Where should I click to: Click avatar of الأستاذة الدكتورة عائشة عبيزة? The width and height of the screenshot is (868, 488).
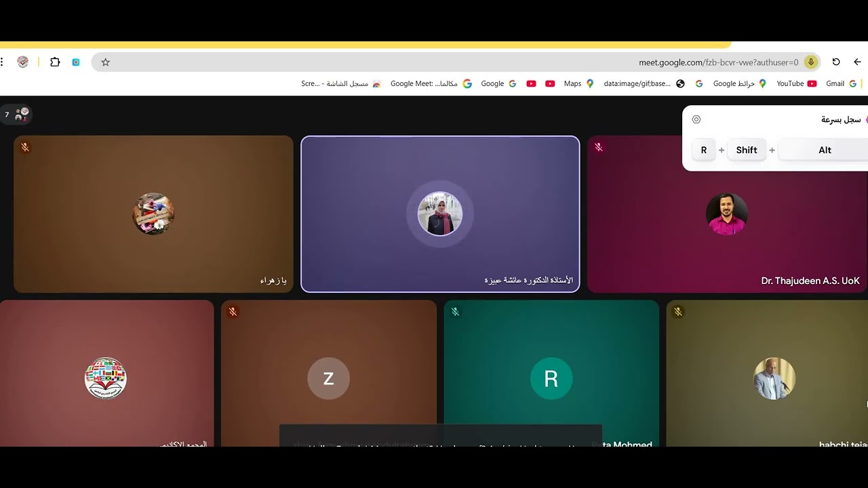point(440,214)
